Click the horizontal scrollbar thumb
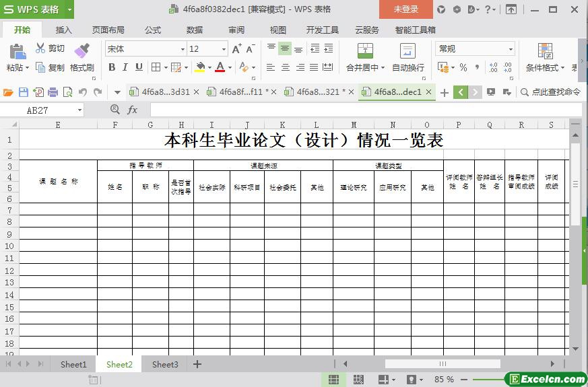 pyautogui.click(x=443, y=363)
